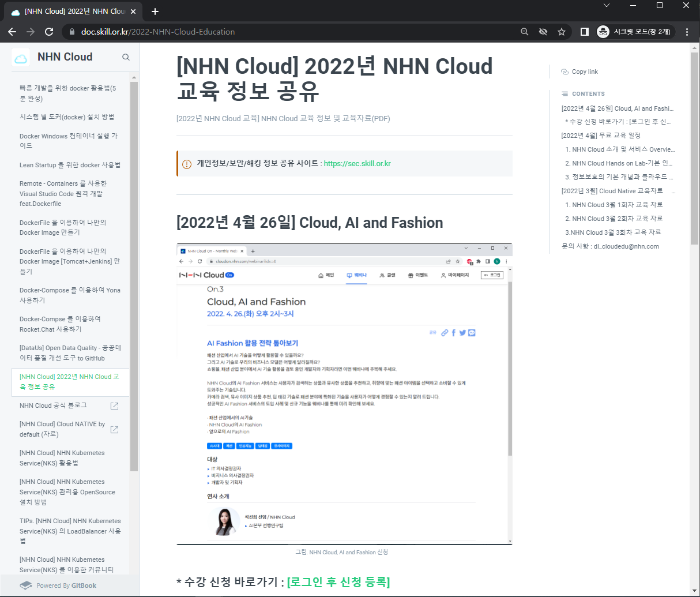700x597 pixels.
Task: Open Chrome three-dot menu
Action: coord(687,32)
